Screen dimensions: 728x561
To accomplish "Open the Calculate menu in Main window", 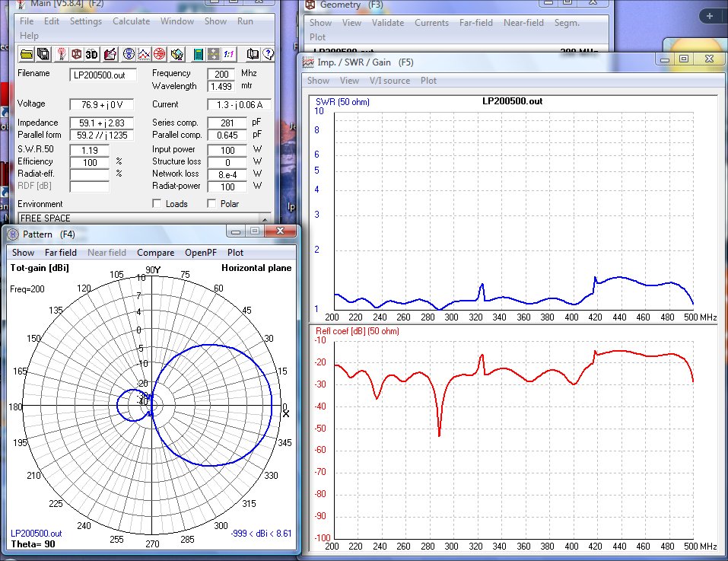I will (131, 21).
